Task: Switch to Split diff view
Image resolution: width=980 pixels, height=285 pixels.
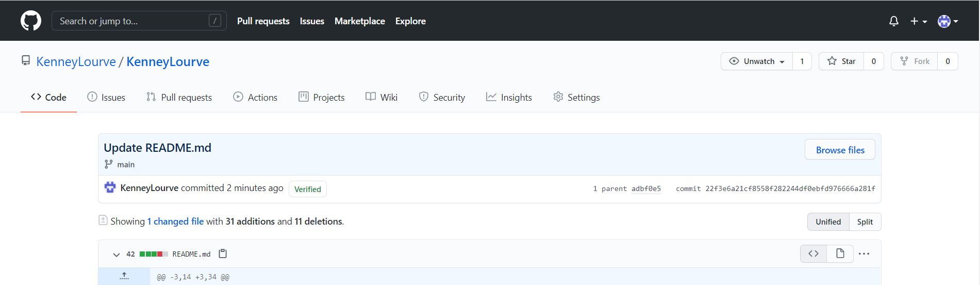Action: click(x=865, y=221)
